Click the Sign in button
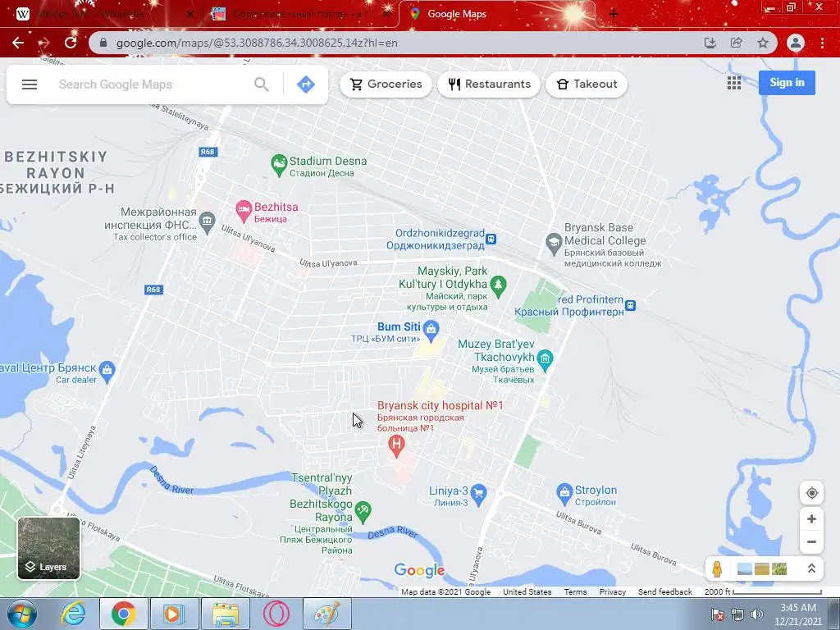The height and width of the screenshot is (630, 840). click(787, 83)
